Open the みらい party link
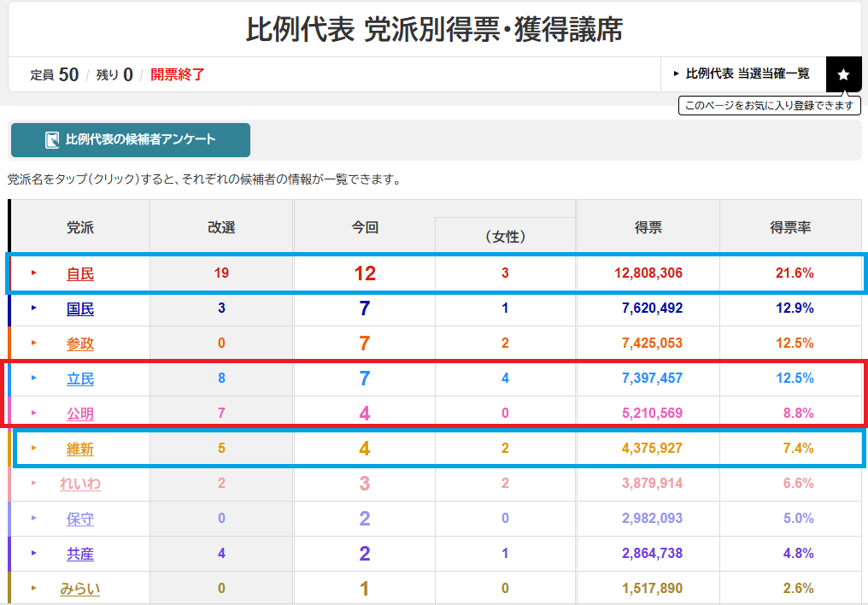The width and height of the screenshot is (868, 605). point(80,589)
